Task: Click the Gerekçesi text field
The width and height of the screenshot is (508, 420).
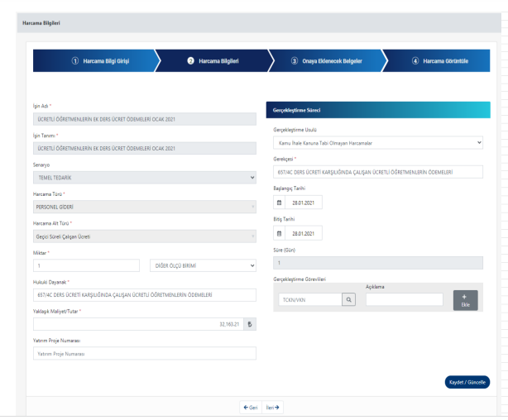Action: (378, 172)
